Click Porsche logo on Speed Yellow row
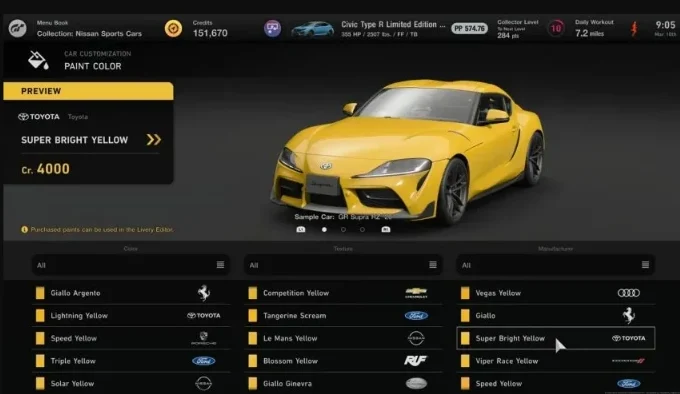680x394 pixels. (x=203, y=338)
